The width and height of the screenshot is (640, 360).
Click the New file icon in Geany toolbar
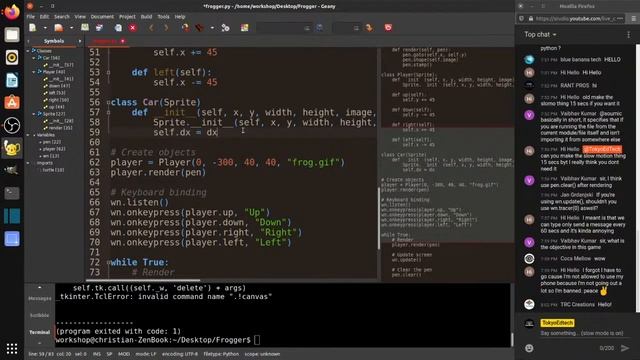(x=33, y=28)
